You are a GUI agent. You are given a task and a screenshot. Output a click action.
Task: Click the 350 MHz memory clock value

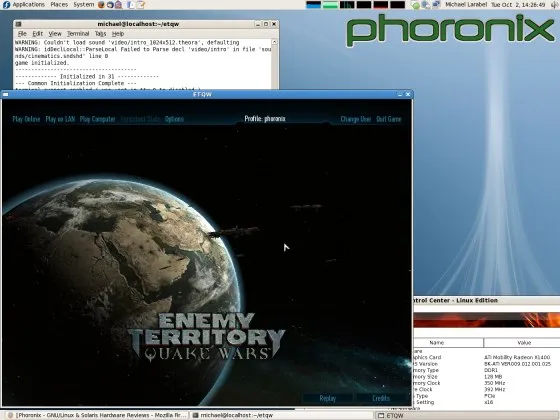(494, 383)
